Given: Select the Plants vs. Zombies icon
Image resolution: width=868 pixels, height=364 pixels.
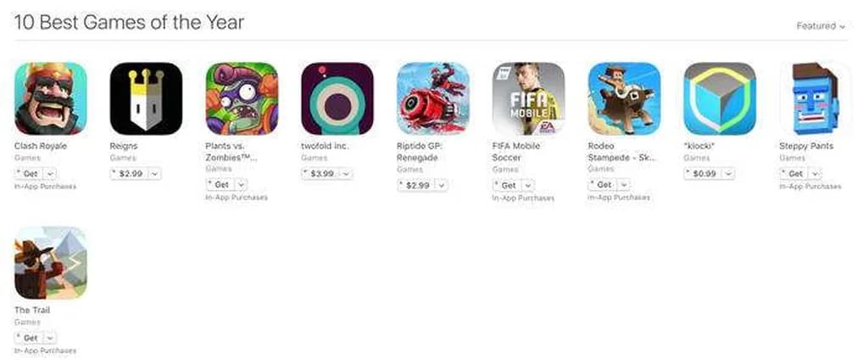Looking at the screenshot, I should pos(242,98).
